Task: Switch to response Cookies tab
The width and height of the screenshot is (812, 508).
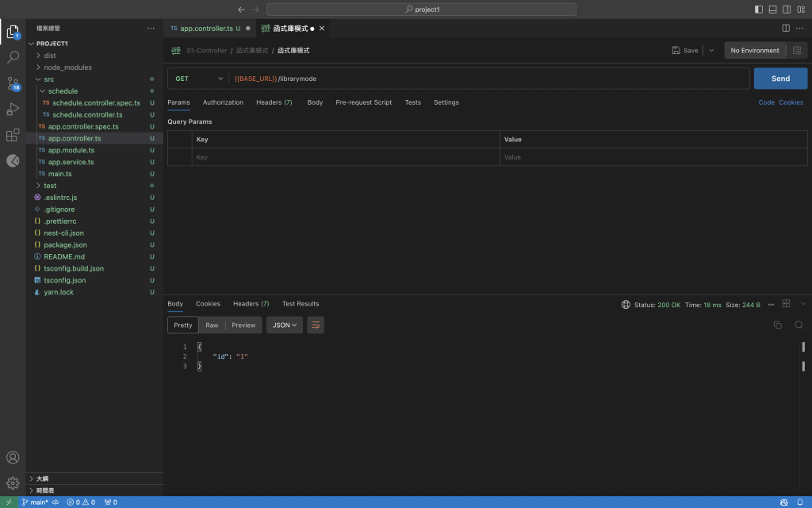Action: tap(208, 304)
